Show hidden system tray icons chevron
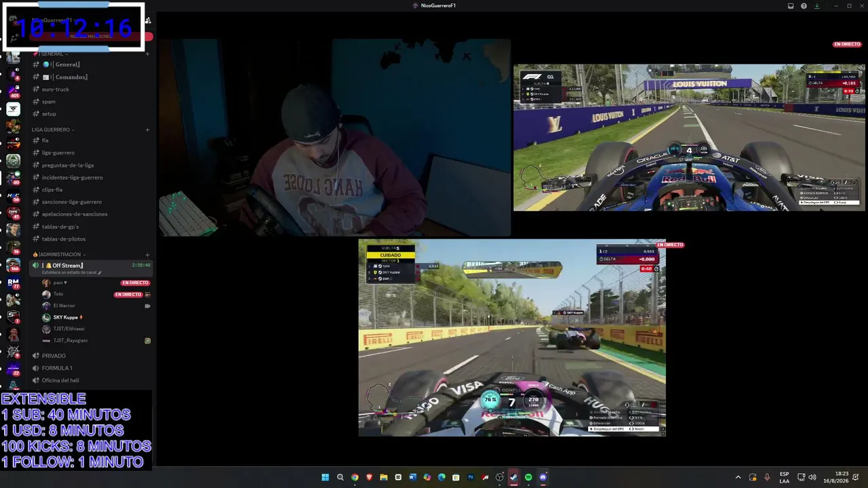 738,477
